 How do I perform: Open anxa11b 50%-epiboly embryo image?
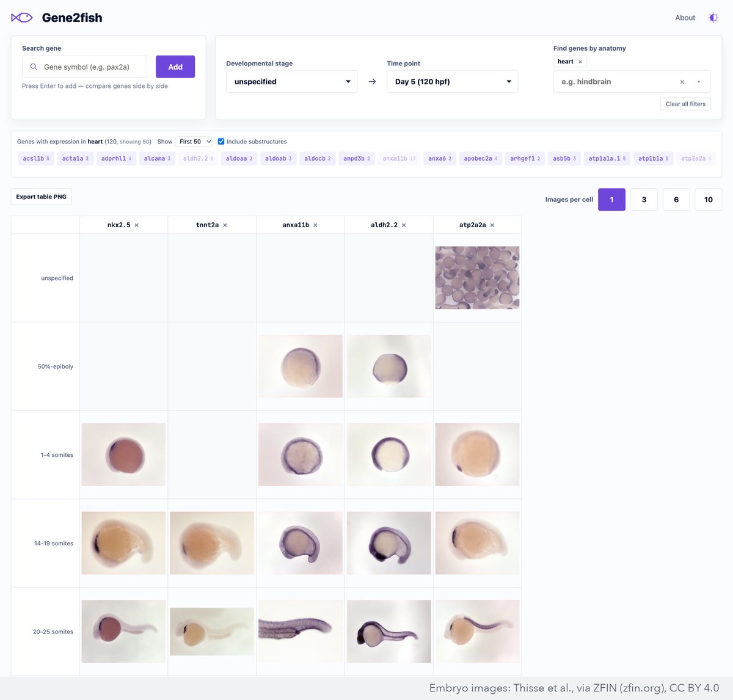click(x=301, y=366)
